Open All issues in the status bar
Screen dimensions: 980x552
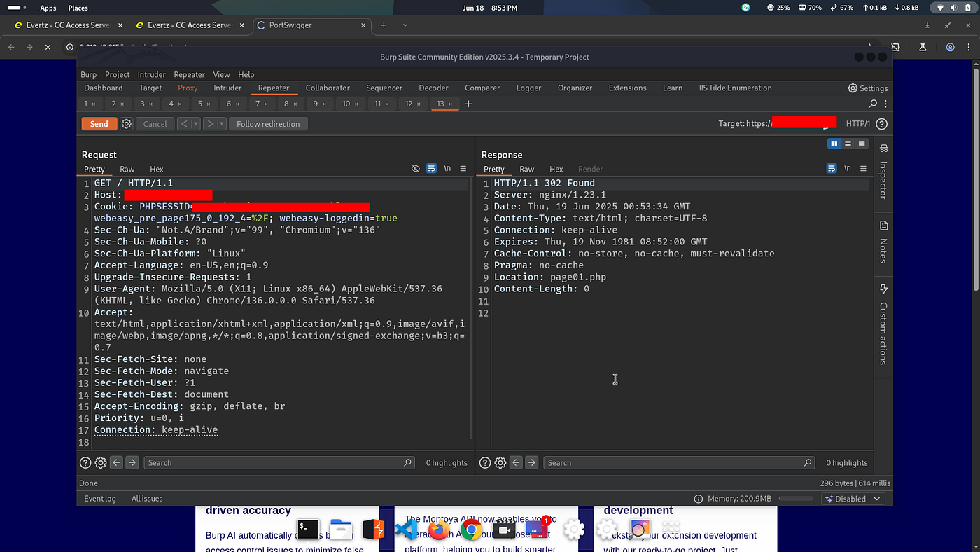147,499
